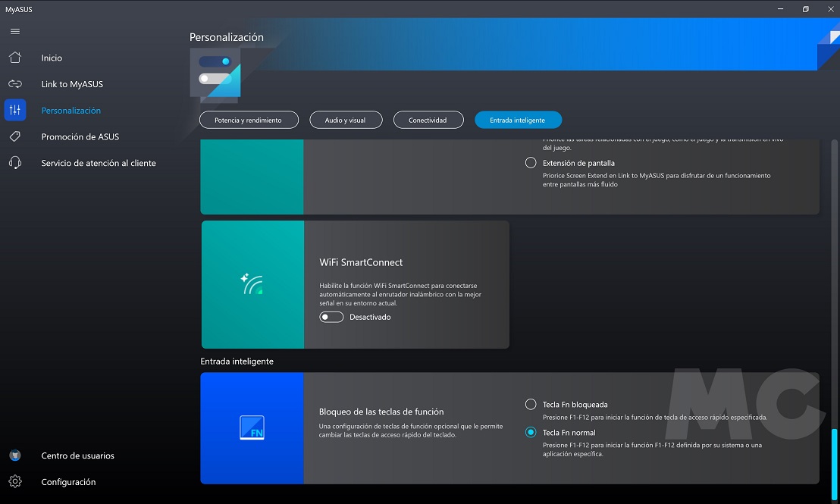Image resolution: width=840 pixels, height=504 pixels.
Task: Click the Inicio home icon
Action: point(15,58)
